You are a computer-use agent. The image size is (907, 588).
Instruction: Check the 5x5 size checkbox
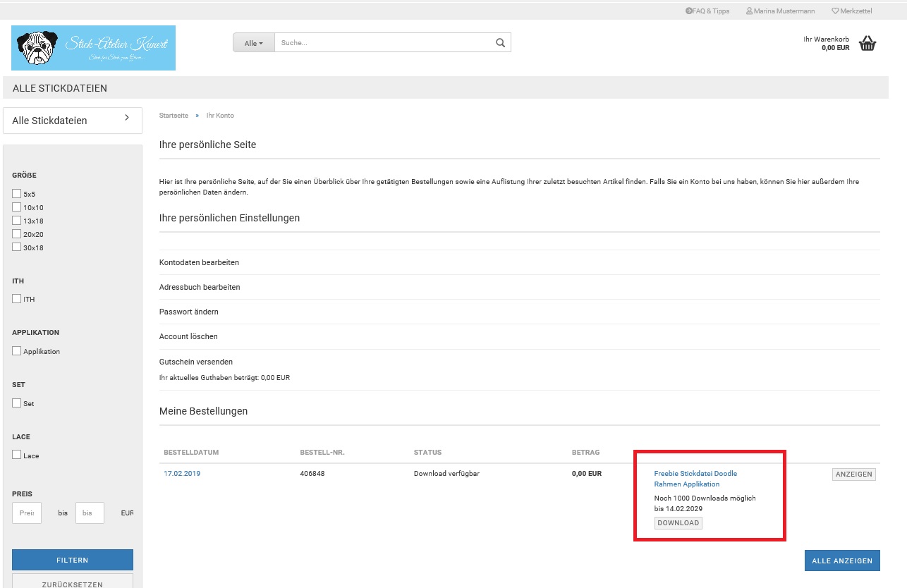(x=17, y=194)
